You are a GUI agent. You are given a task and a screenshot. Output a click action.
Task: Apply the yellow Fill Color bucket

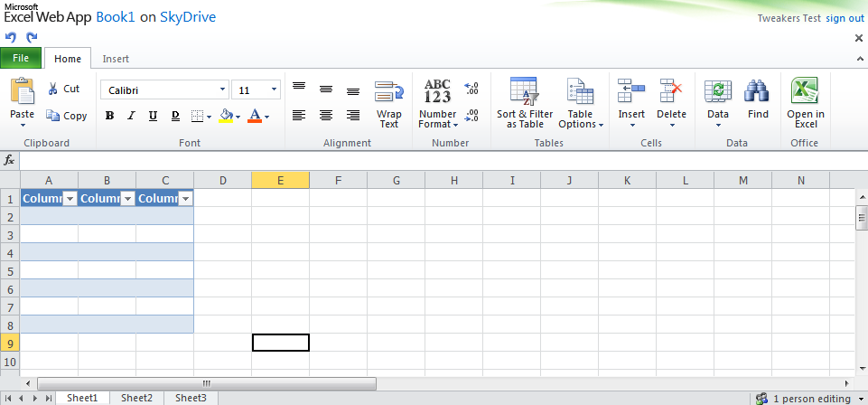tap(226, 116)
